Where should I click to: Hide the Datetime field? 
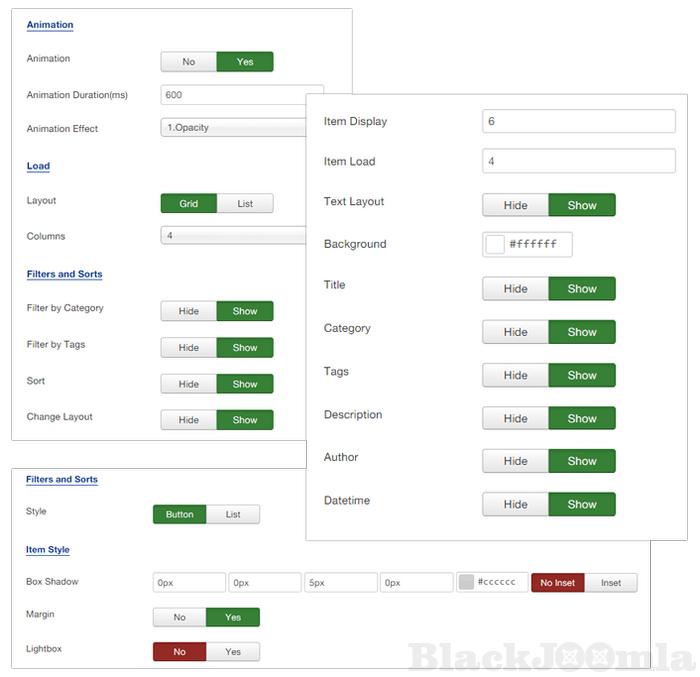(x=515, y=504)
